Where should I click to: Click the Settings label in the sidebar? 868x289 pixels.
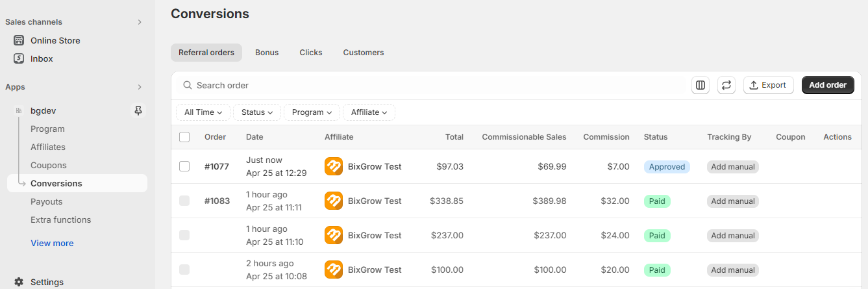[x=47, y=282]
